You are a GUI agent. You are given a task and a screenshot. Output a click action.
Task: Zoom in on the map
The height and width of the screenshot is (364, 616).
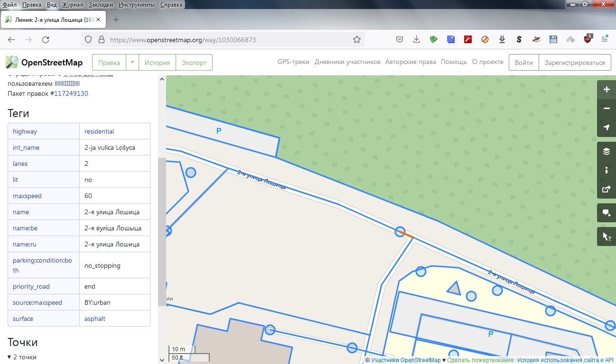606,90
